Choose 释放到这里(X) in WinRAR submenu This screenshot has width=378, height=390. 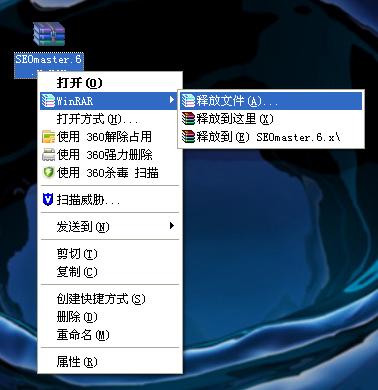coord(271,119)
